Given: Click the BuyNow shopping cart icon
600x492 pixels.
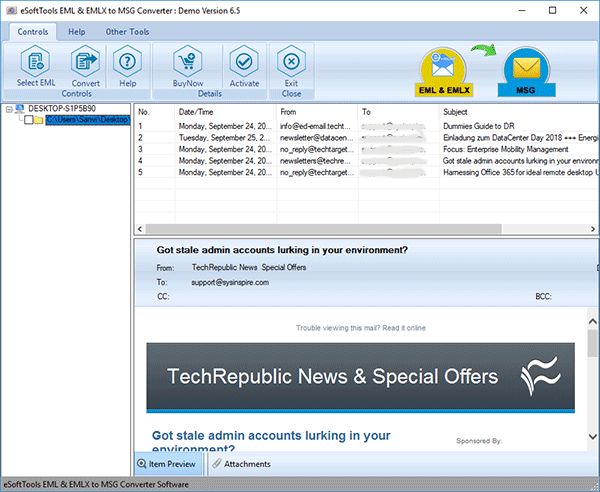Looking at the screenshot, I should (x=188, y=61).
